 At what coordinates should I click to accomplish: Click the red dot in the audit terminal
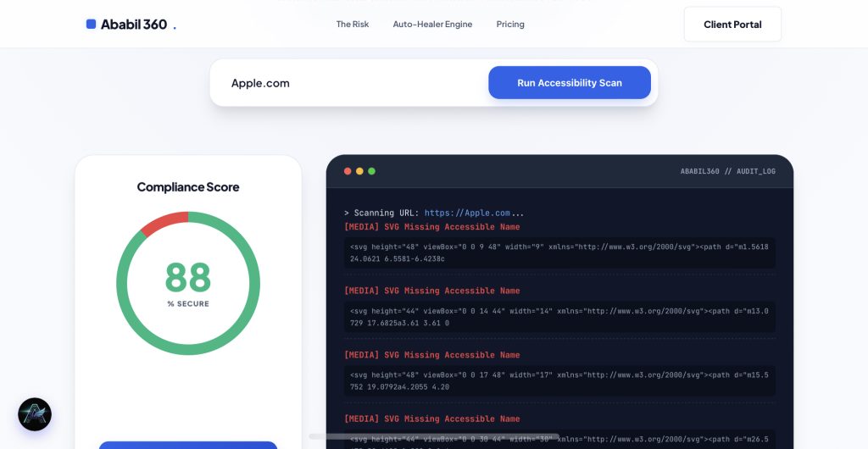tap(348, 171)
